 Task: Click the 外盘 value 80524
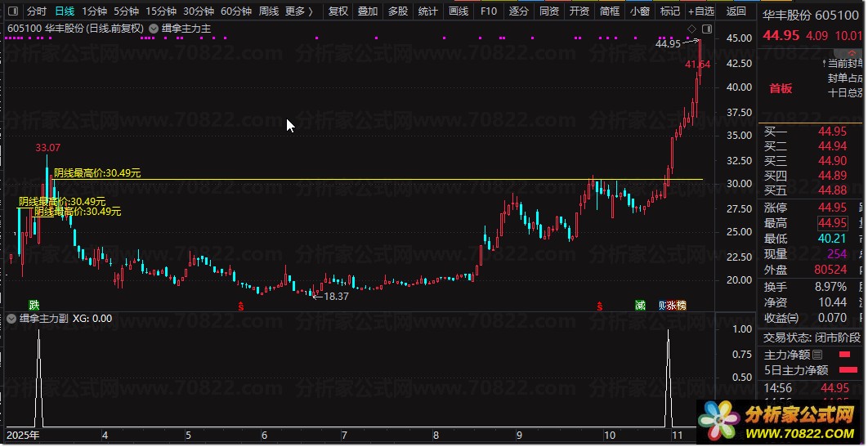pos(830,270)
